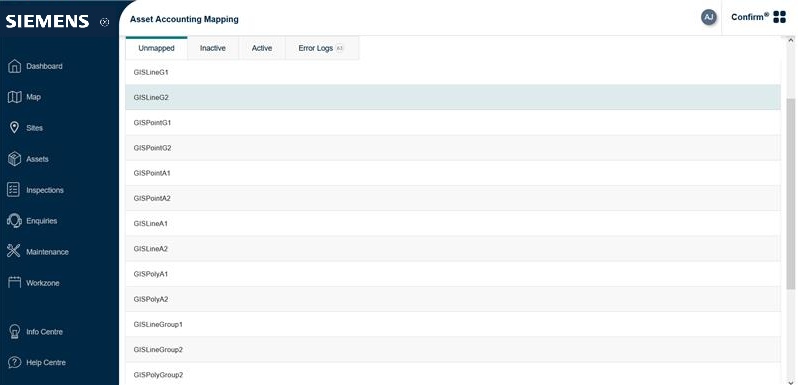Select the GISLineG1 row
This screenshot has height=385, width=798.
coord(453,72)
